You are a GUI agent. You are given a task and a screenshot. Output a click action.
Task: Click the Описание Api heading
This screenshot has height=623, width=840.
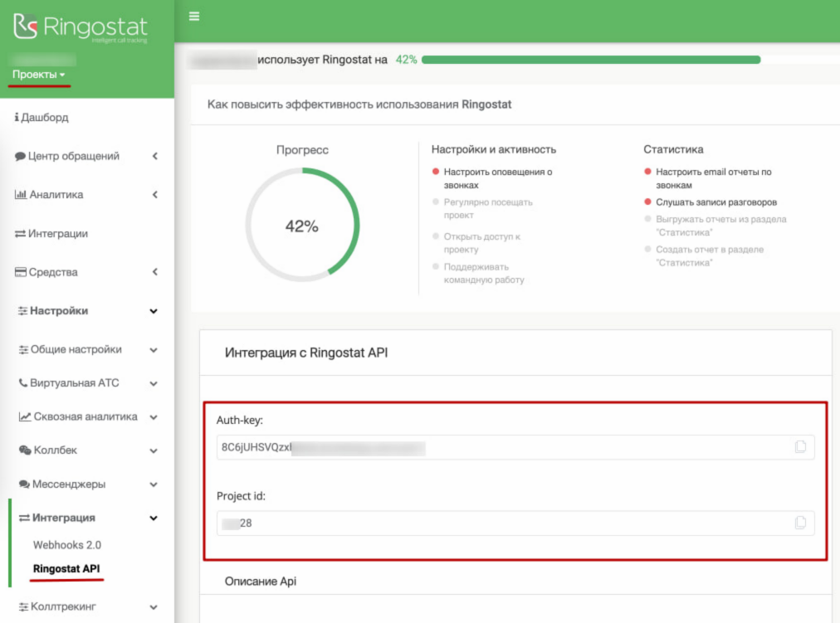click(261, 582)
